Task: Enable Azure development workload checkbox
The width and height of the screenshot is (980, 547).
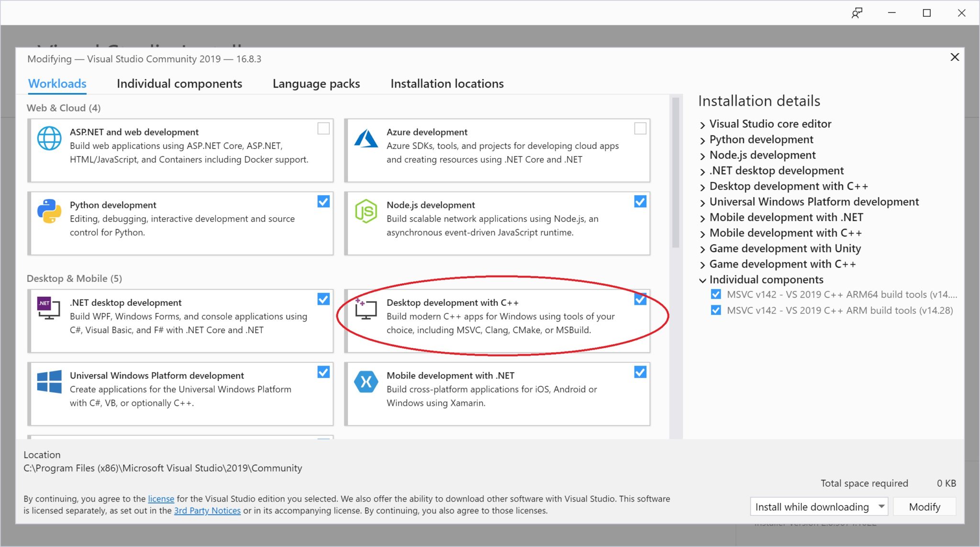Action: 640,128
